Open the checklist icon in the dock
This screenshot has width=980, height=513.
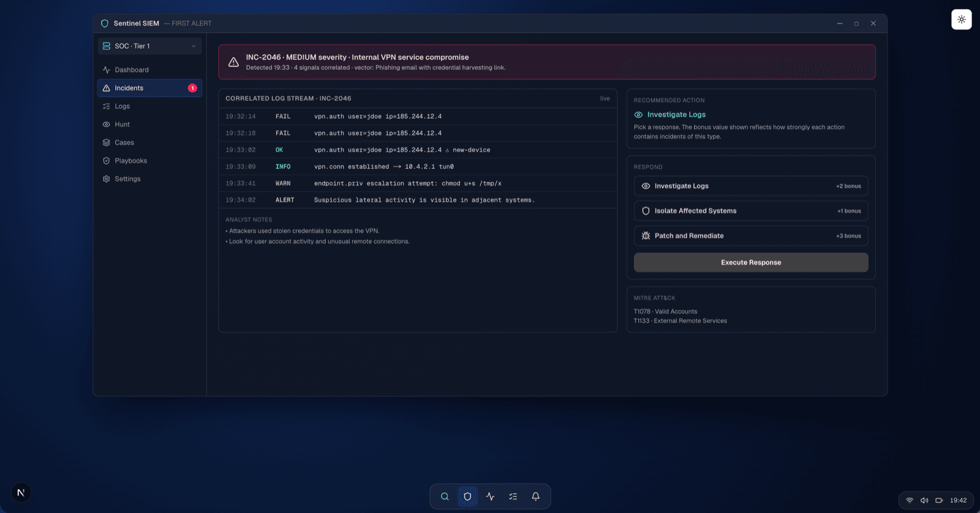click(x=513, y=496)
